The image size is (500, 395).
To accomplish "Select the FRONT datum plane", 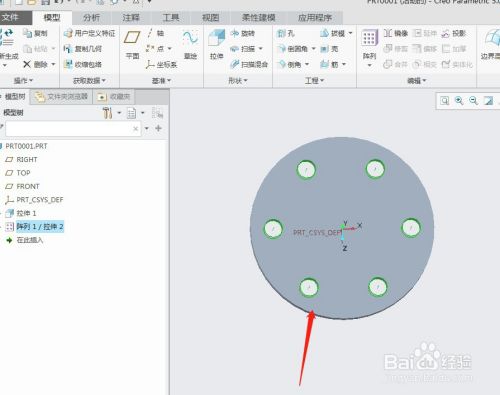I will 22,186.
